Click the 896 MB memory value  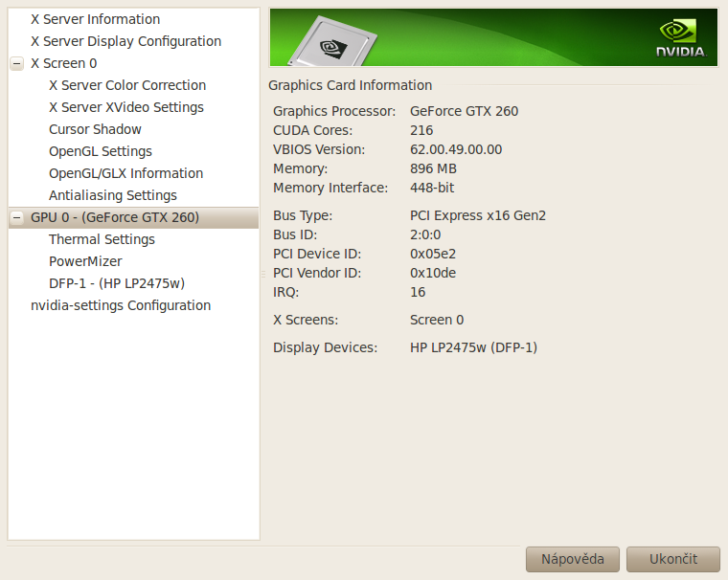(433, 168)
